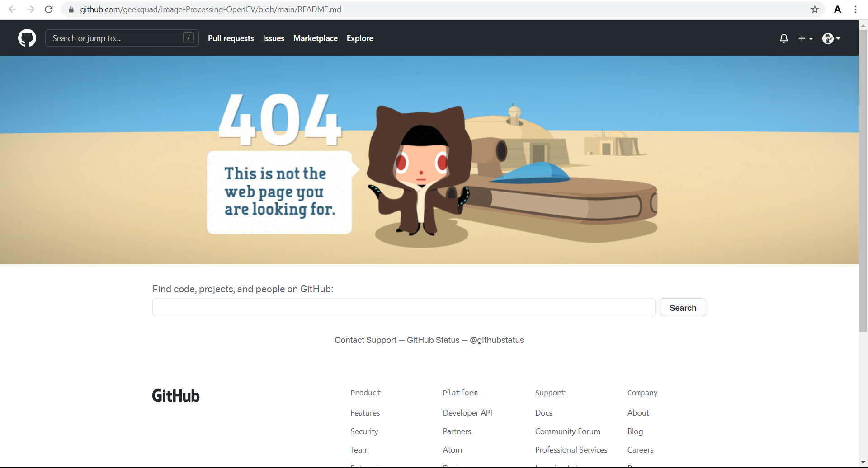Open Chrome's three-dot browser menu

click(856, 9)
